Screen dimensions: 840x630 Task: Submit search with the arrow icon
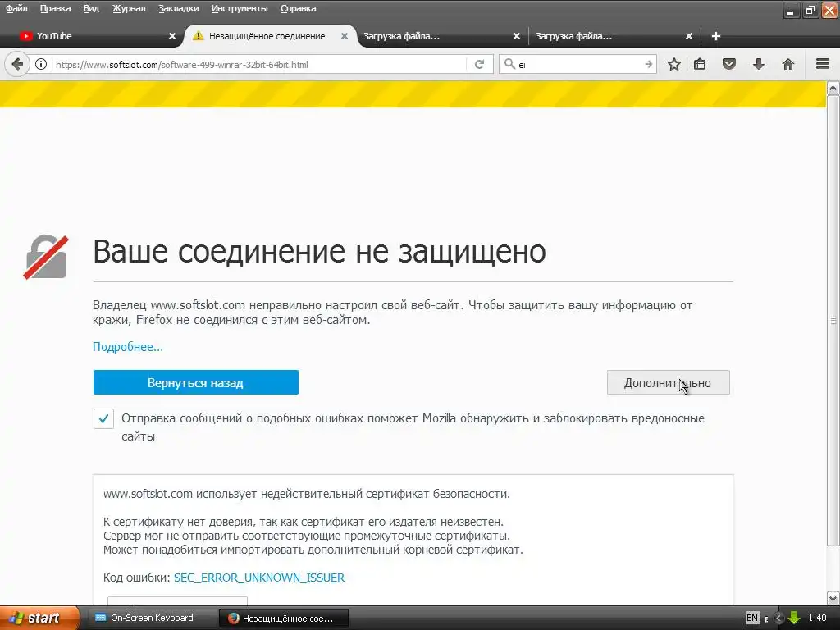pyautogui.click(x=648, y=64)
